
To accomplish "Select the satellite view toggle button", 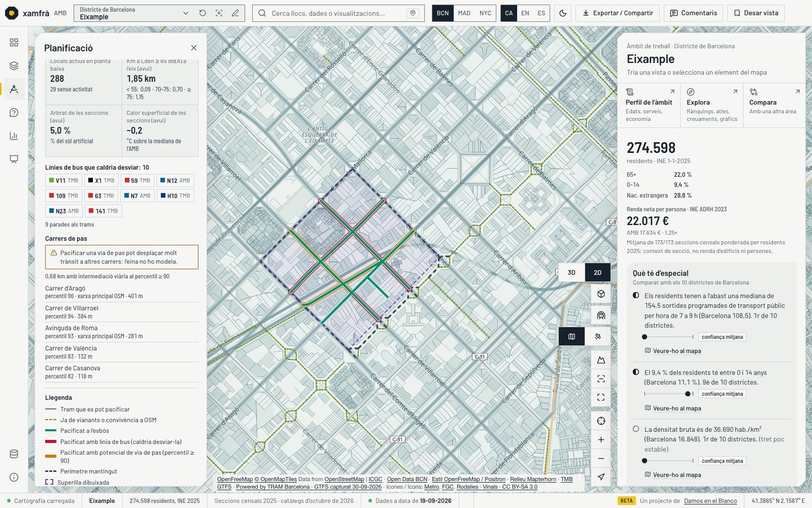I will (x=598, y=336).
